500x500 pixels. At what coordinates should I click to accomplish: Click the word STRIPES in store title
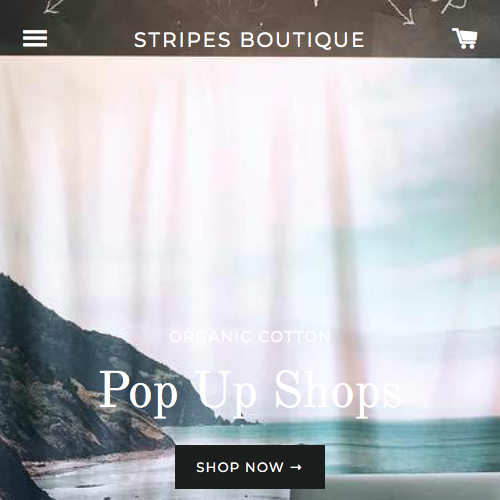pyautogui.click(x=182, y=40)
